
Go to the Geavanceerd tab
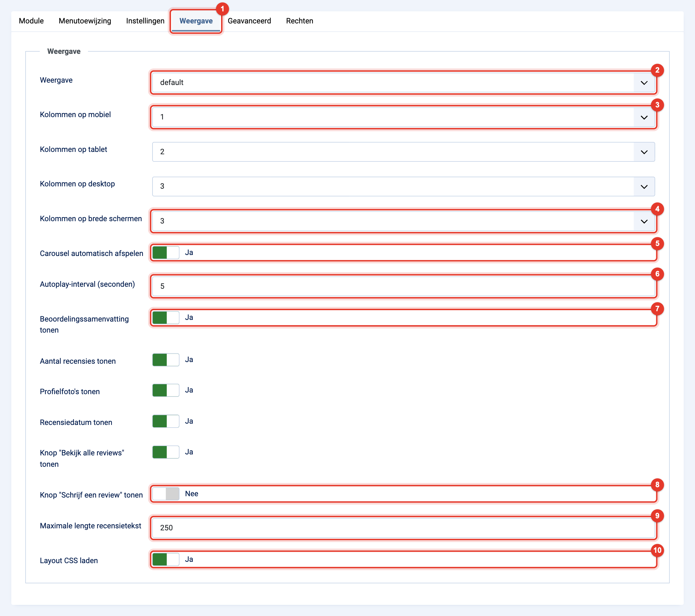coord(249,21)
